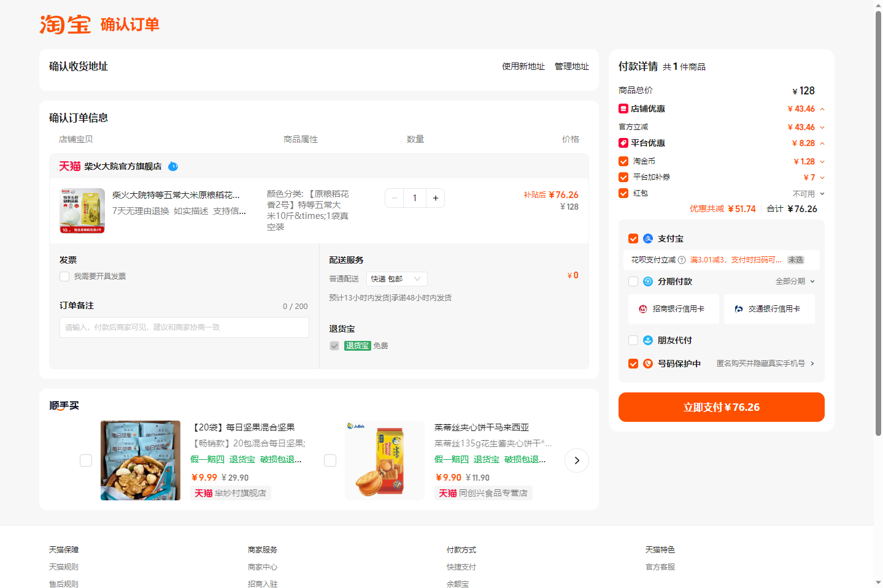
Task: Open the 快递 包邮 shipping dropdown
Action: click(397, 279)
